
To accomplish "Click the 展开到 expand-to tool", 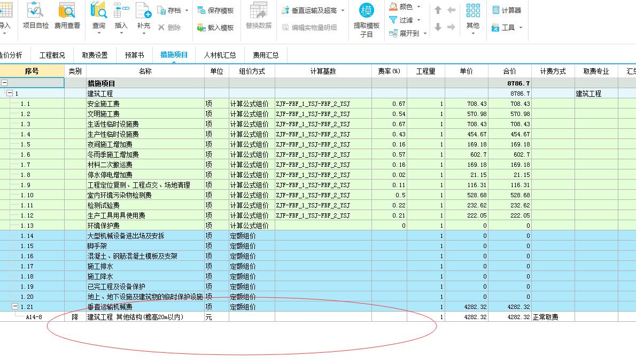I will [404, 33].
